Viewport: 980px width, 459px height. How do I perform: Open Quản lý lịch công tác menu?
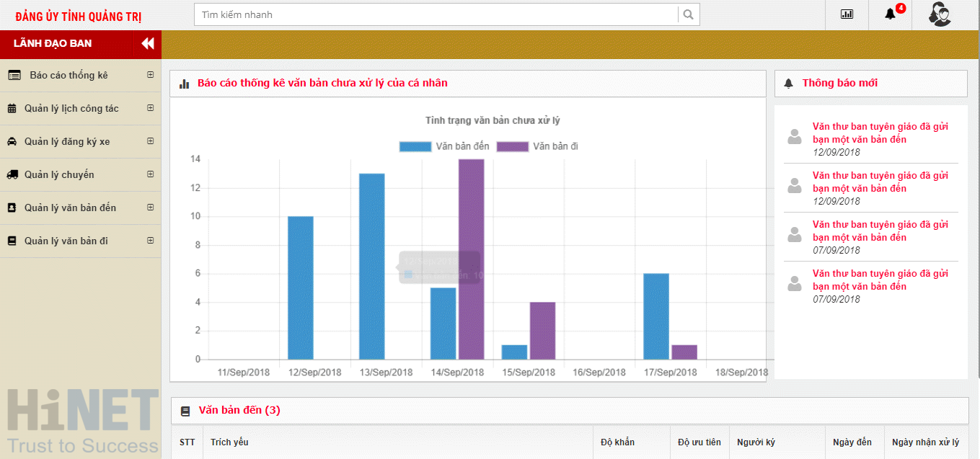[71, 109]
